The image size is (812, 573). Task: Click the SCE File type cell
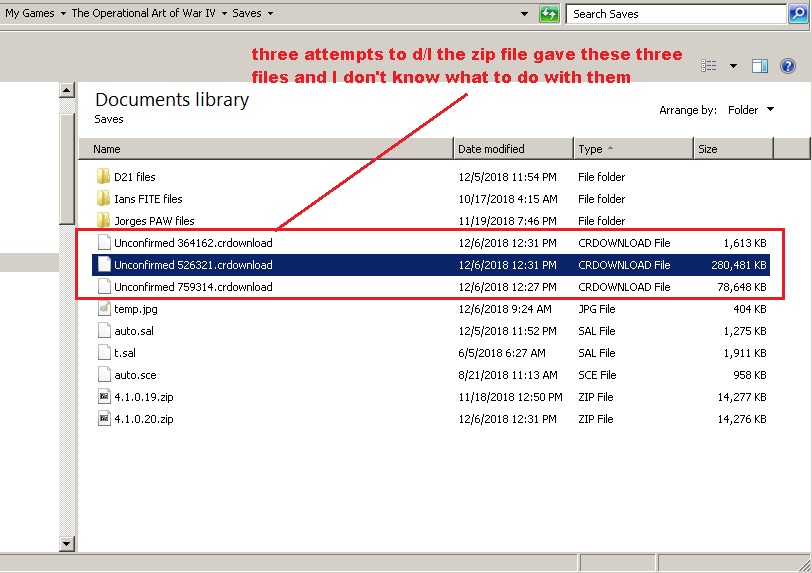[x=597, y=375]
